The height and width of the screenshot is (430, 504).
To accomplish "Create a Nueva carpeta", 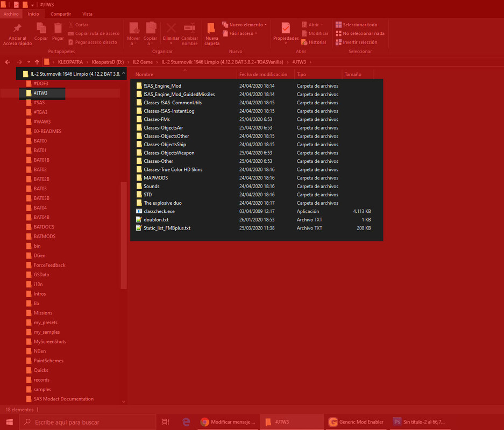I will [x=212, y=34].
